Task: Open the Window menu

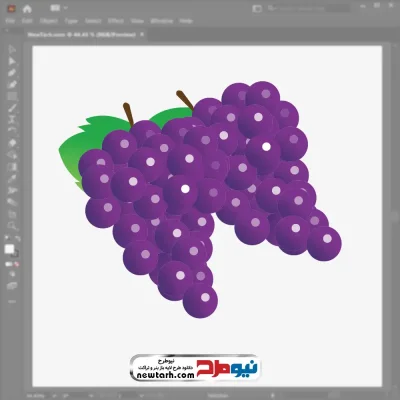Action: click(162, 21)
